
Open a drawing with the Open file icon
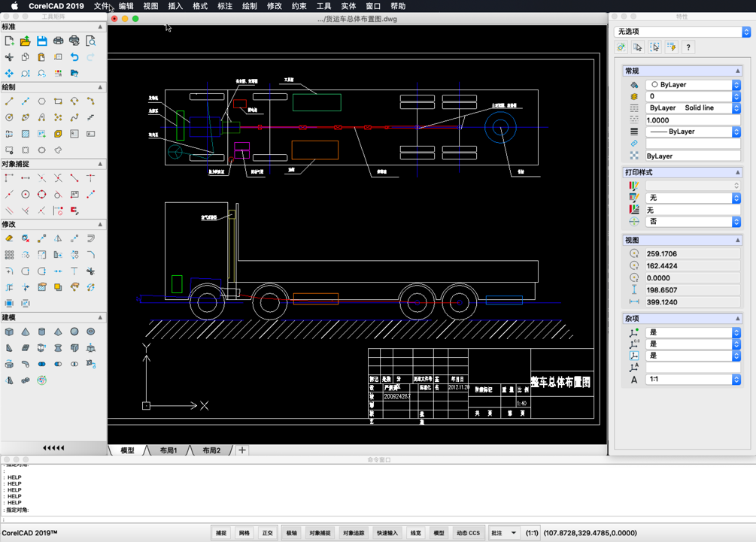pos(26,41)
